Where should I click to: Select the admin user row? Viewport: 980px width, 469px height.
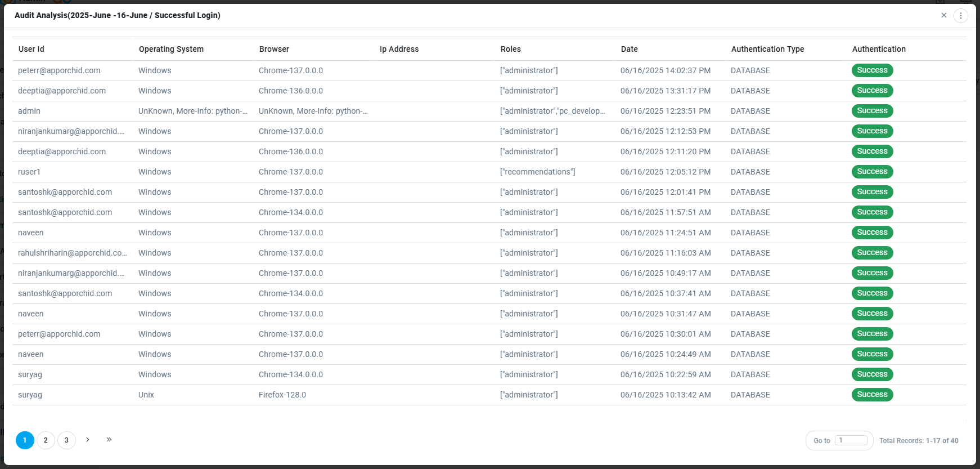coord(29,111)
